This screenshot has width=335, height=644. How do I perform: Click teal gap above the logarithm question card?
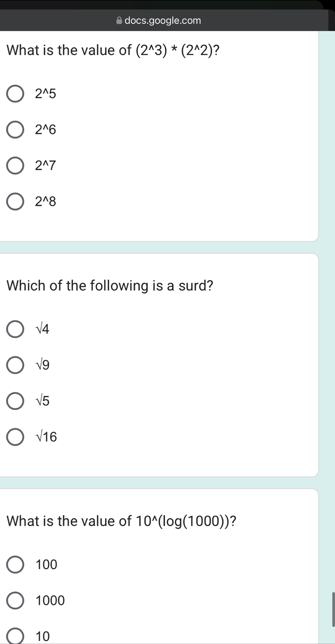[158, 483]
